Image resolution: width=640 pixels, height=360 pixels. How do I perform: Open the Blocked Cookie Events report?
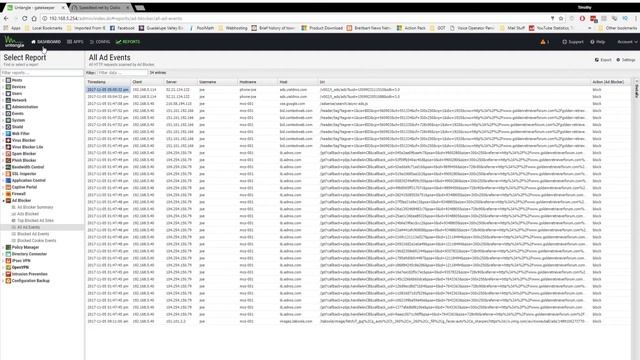(37, 240)
